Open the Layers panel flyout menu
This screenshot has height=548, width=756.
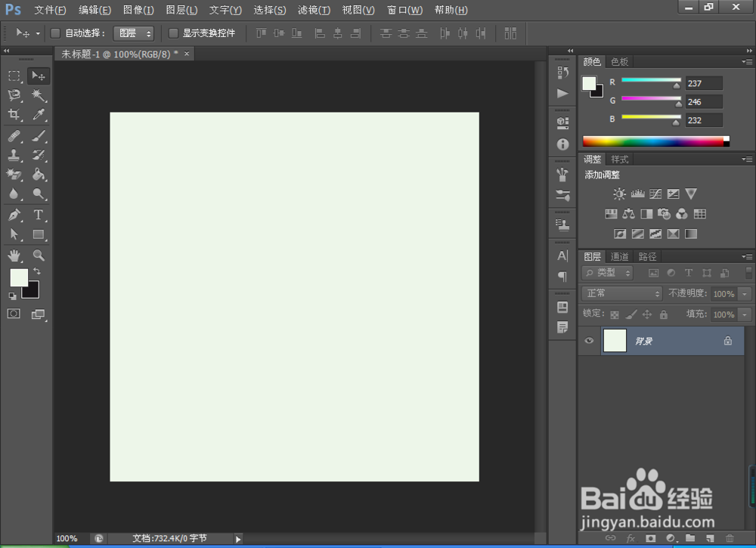click(x=747, y=256)
